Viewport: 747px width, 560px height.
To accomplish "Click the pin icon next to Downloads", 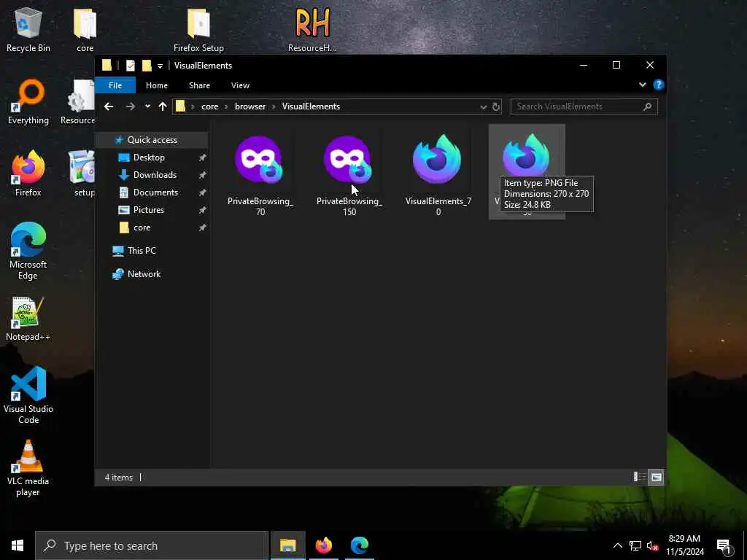I will pos(203,175).
